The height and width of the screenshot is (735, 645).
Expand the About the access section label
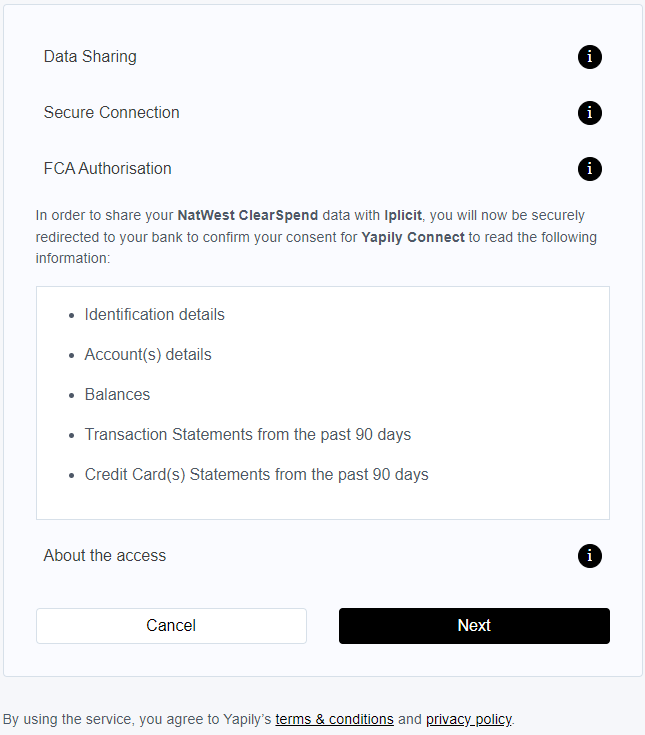[x=105, y=556]
